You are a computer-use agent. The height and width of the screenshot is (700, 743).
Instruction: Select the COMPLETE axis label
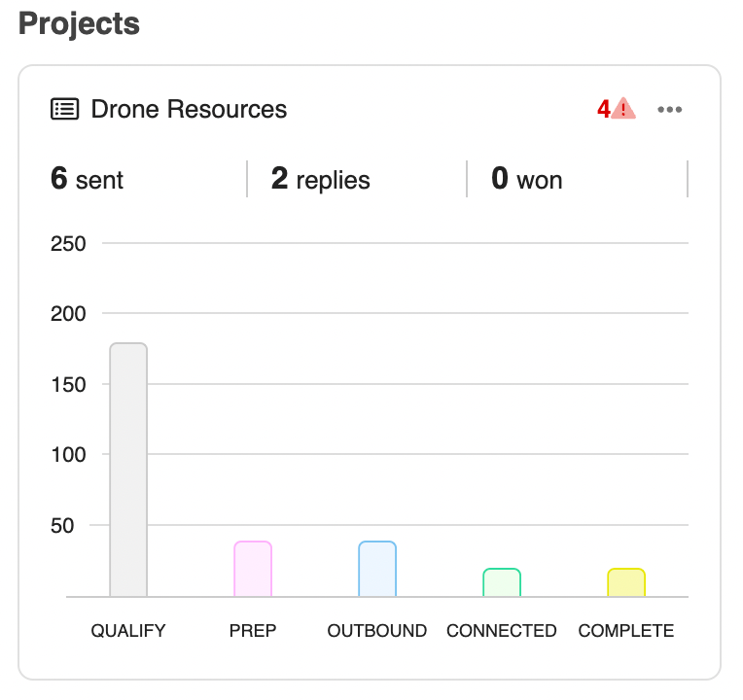[x=626, y=631]
